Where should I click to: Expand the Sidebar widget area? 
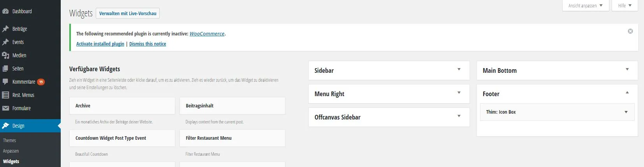[459, 69]
